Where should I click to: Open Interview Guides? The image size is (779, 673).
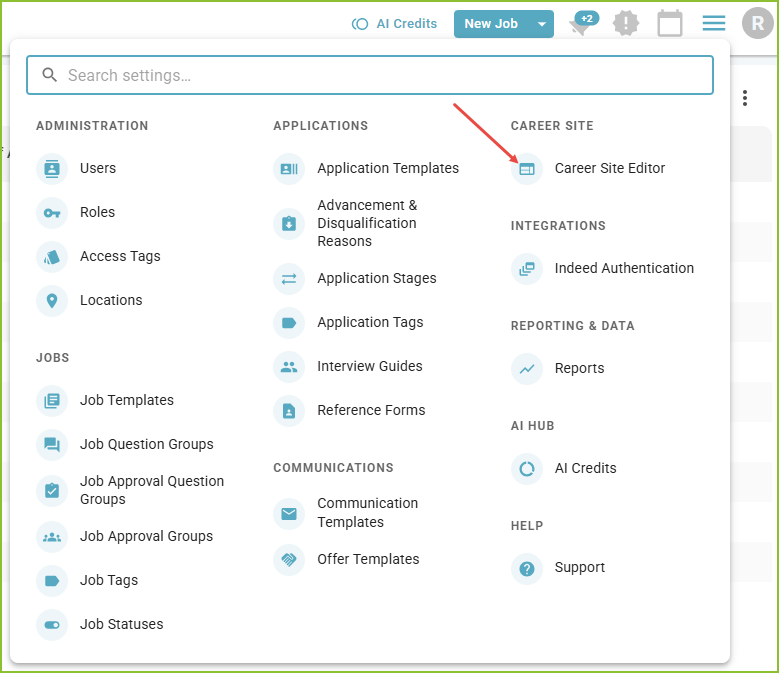[x=370, y=367]
